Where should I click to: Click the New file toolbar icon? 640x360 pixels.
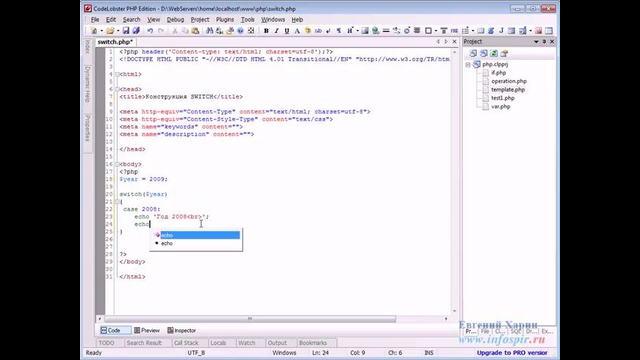[x=93, y=31]
